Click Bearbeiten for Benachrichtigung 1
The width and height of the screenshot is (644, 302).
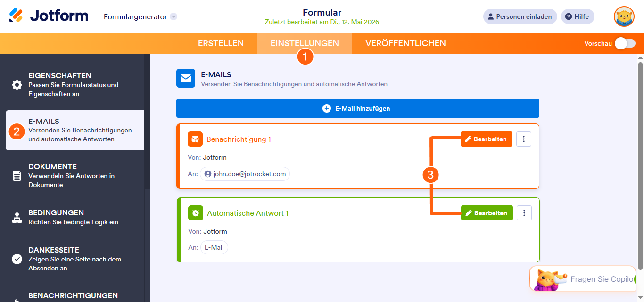point(486,139)
